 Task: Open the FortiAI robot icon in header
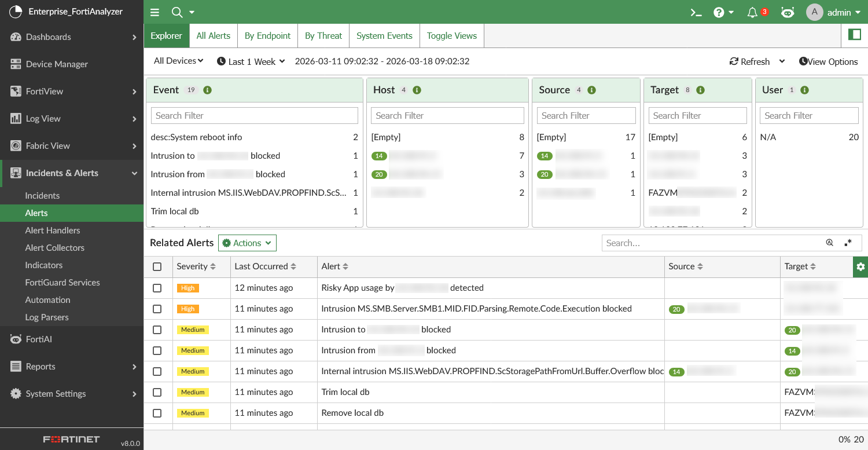pyautogui.click(x=787, y=12)
